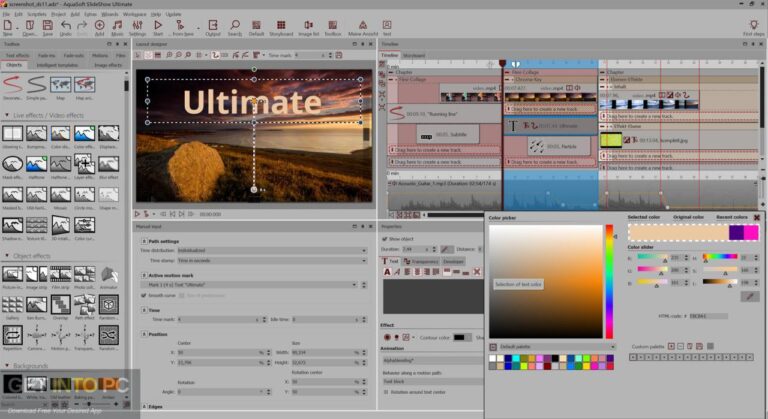Pick the purple recent color swatch
The height and width of the screenshot is (419, 768).
(x=737, y=232)
